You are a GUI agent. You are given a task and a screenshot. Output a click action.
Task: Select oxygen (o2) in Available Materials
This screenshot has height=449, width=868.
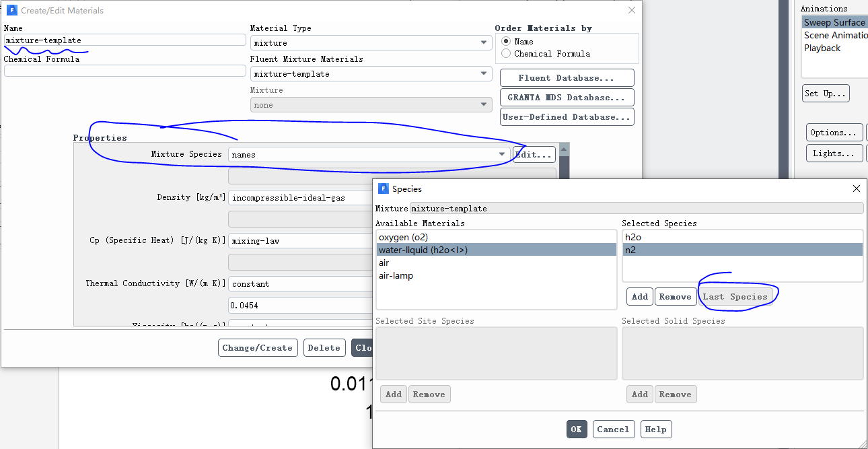(403, 238)
